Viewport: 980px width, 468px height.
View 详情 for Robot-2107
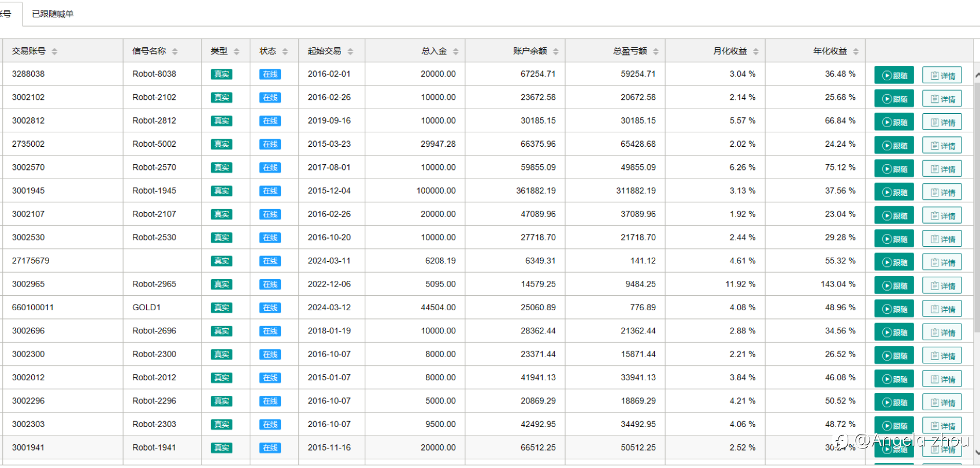[x=942, y=216]
